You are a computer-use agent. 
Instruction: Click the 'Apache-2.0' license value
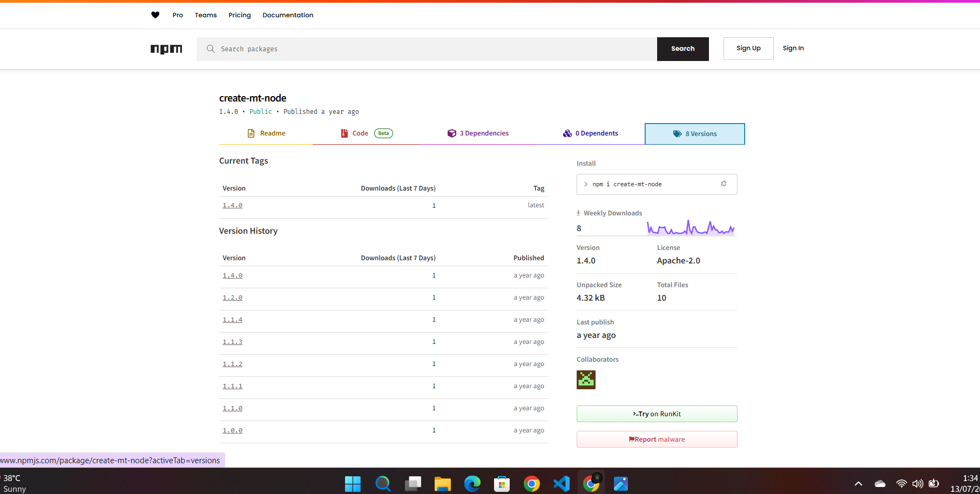[679, 261]
